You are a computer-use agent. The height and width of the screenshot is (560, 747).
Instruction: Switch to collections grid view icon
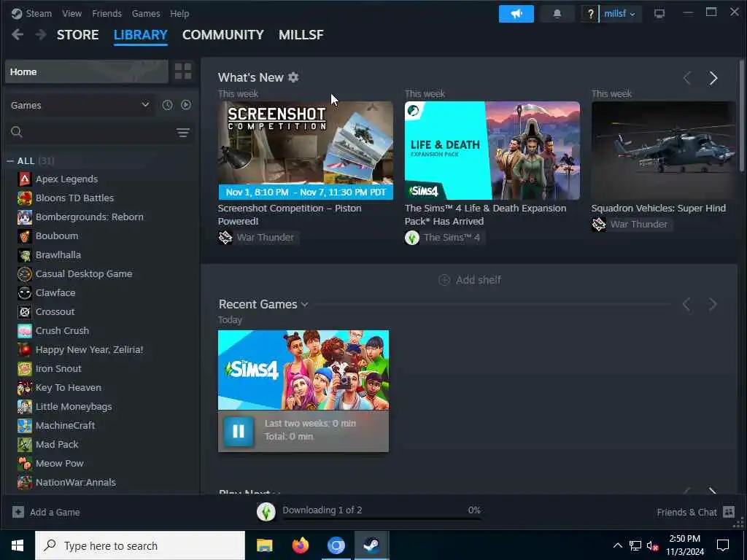click(183, 71)
